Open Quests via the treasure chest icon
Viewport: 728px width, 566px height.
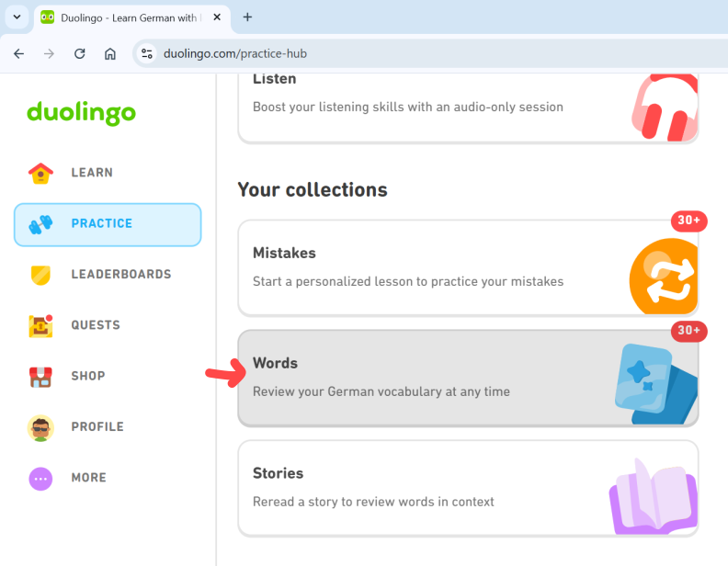[x=40, y=325]
